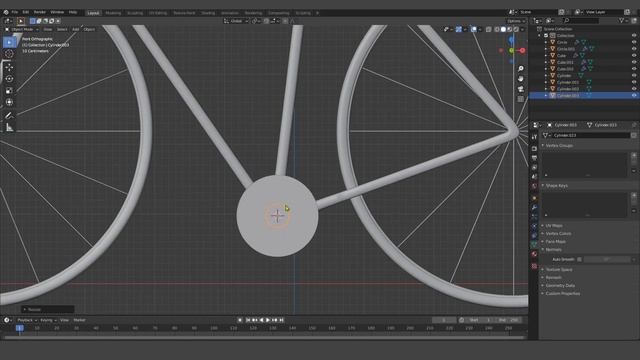Open the Global transform orientation dropdown
Image resolution: width=640 pixels, height=360 pixels.
[236, 21]
